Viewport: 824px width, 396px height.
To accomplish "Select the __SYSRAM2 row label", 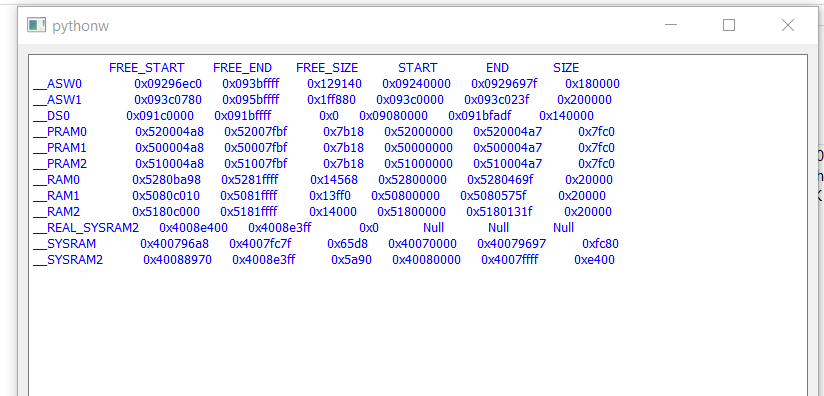I will pos(68,260).
